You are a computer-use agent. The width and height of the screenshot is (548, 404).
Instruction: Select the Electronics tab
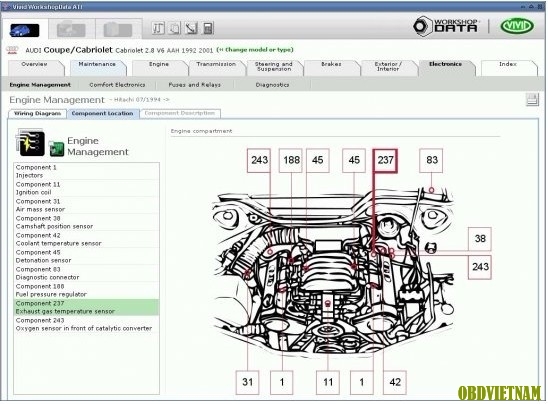446,67
